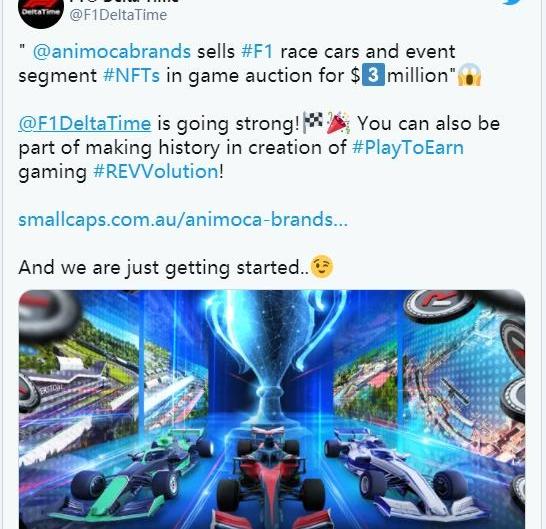This screenshot has width=546, height=529.
Task: Click the checkered flag emoji
Action: pos(313,122)
